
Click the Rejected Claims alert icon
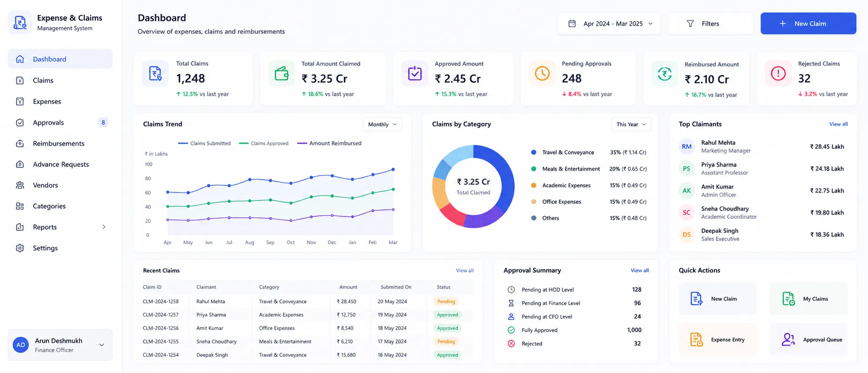(778, 73)
